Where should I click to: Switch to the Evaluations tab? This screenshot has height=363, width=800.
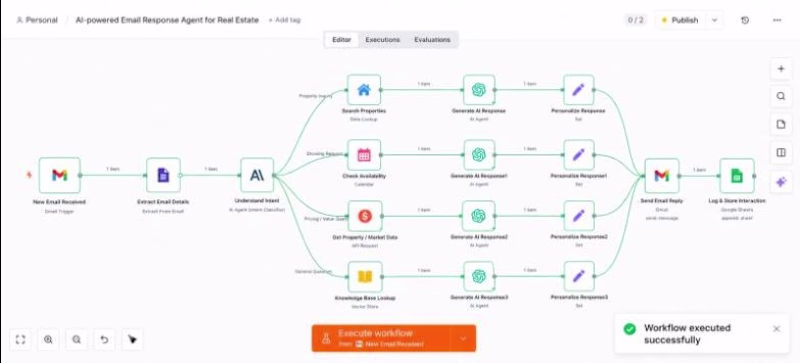click(432, 39)
